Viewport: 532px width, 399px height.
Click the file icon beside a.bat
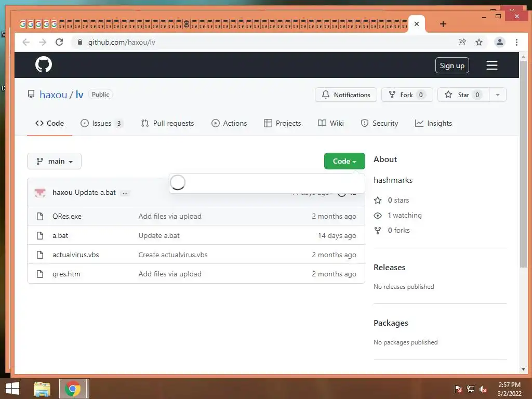coord(40,235)
